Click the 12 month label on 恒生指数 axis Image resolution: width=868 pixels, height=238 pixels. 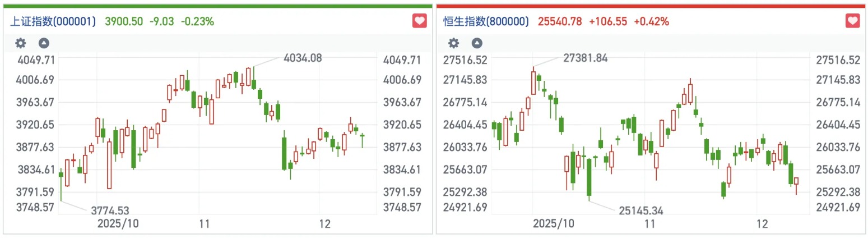coord(762,224)
